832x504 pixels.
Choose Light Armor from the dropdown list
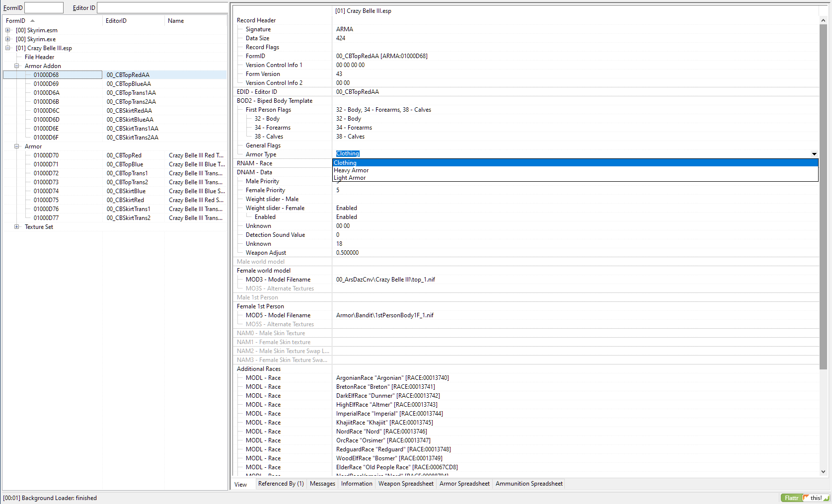click(575, 178)
